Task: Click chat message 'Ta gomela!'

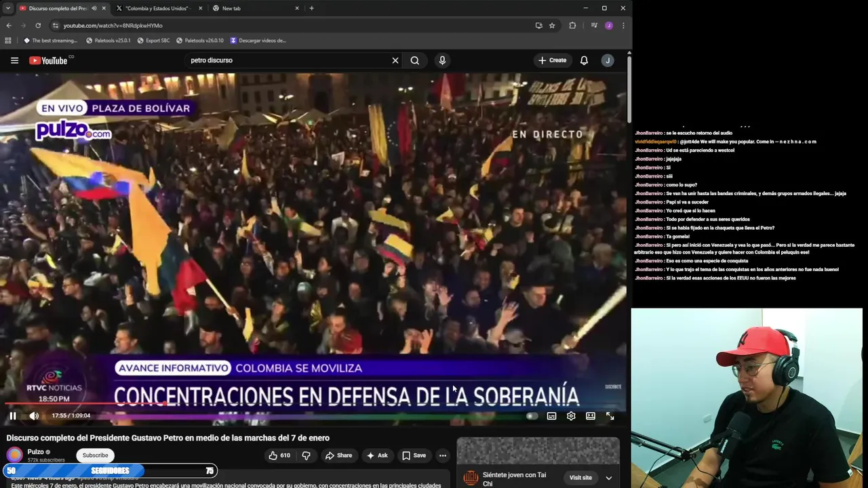Action: [x=662, y=237]
